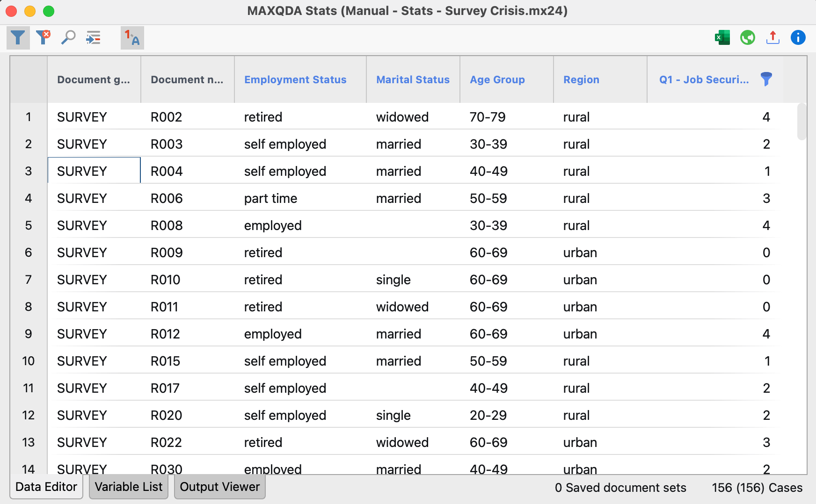The height and width of the screenshot is (504, 816).
Task: Select the SURVEY cell in row 3
Action: pos(94,171)
